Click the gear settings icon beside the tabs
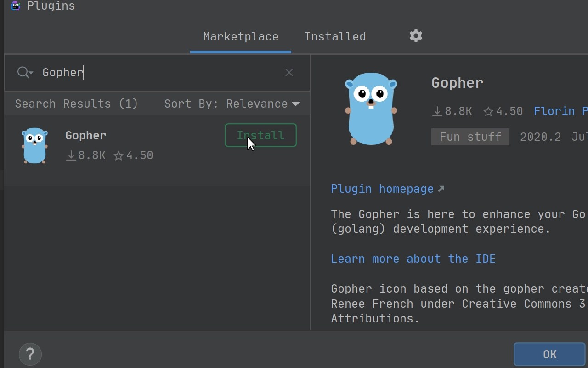 click(415, 36)
